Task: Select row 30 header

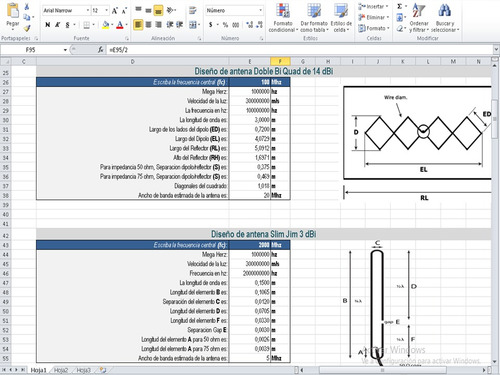Action: coord(6,120)
